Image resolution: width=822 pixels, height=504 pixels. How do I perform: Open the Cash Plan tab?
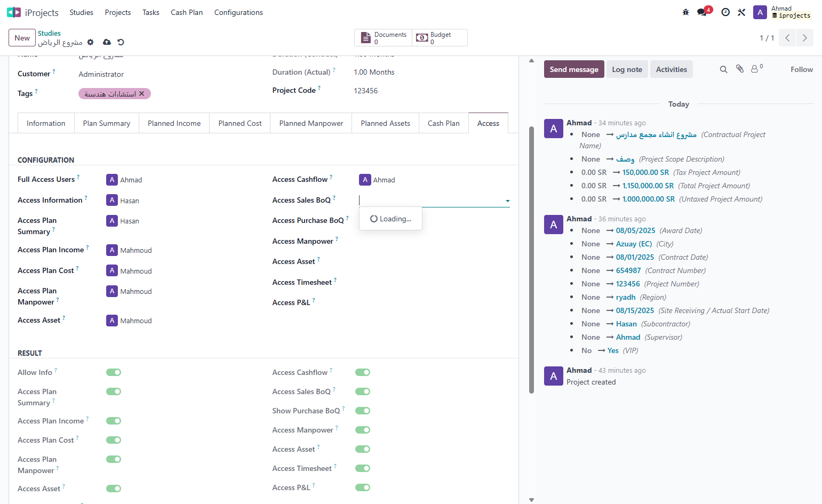(x=443, y=123)
